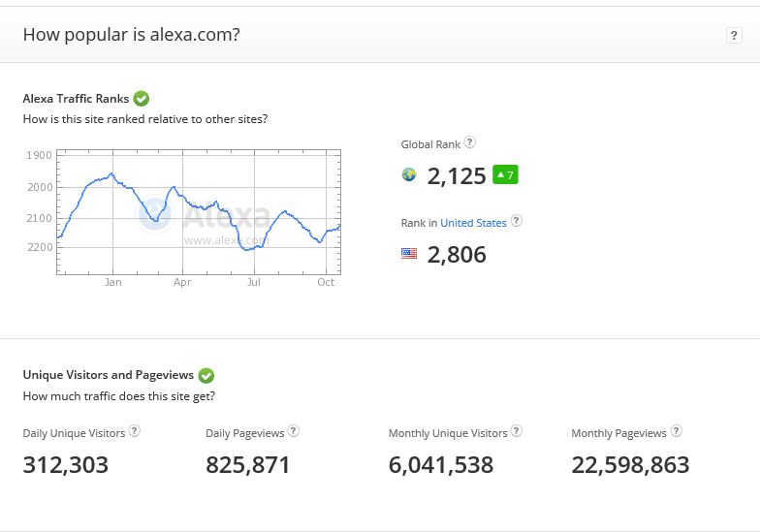Viewport: 762px width, 532px height.
Task: Click Daily Pageviews help icon
Action: tap(294, 431)
